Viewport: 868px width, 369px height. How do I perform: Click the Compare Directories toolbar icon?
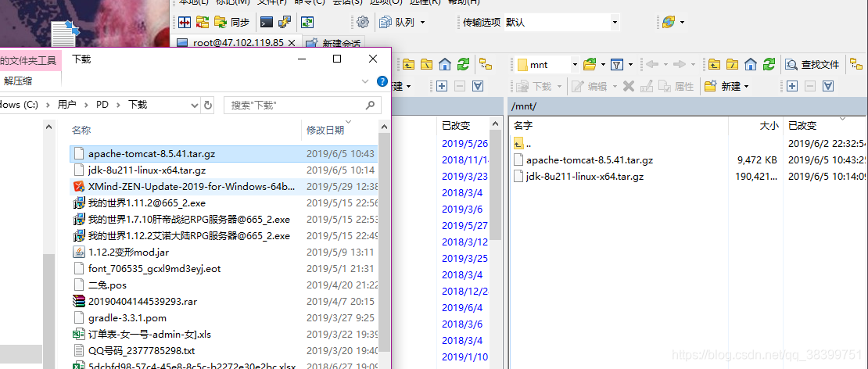pos(185,22)
